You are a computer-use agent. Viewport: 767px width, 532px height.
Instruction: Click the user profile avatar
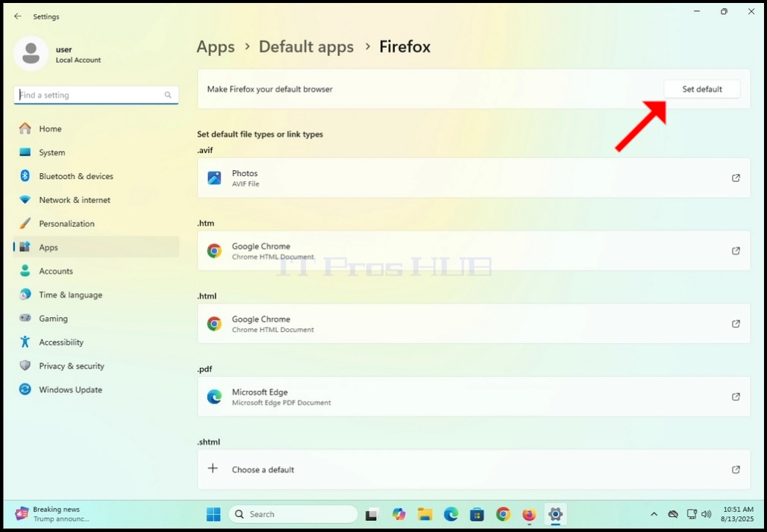(x=31, y=54)
